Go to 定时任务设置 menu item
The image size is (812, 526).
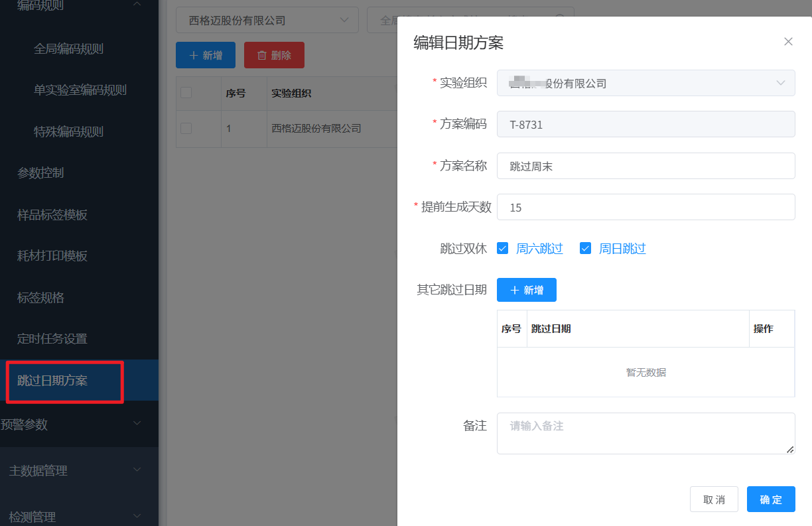point(52,339)
